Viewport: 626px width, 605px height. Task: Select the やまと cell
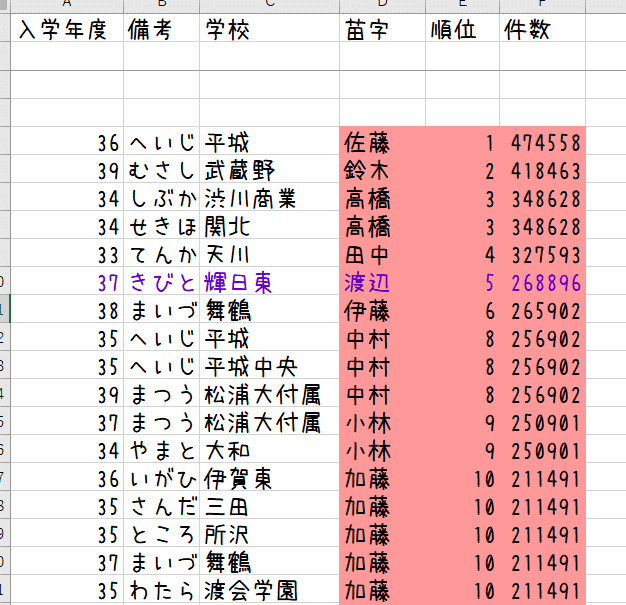161,449
